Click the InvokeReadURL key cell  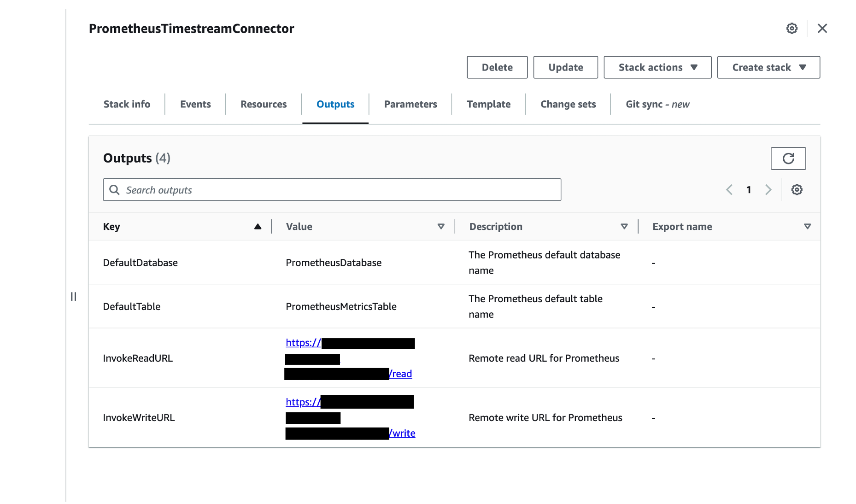coord(138,358)
